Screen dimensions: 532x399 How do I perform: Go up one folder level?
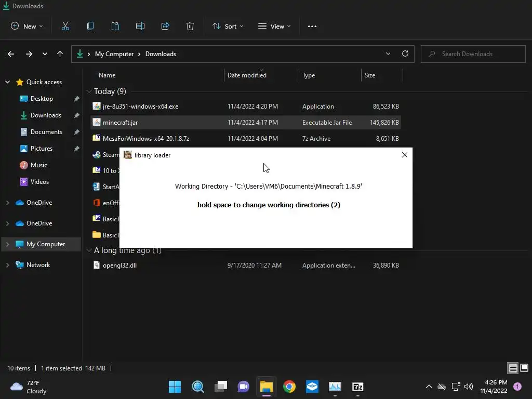pyautogui.click(x=60, y=54)
